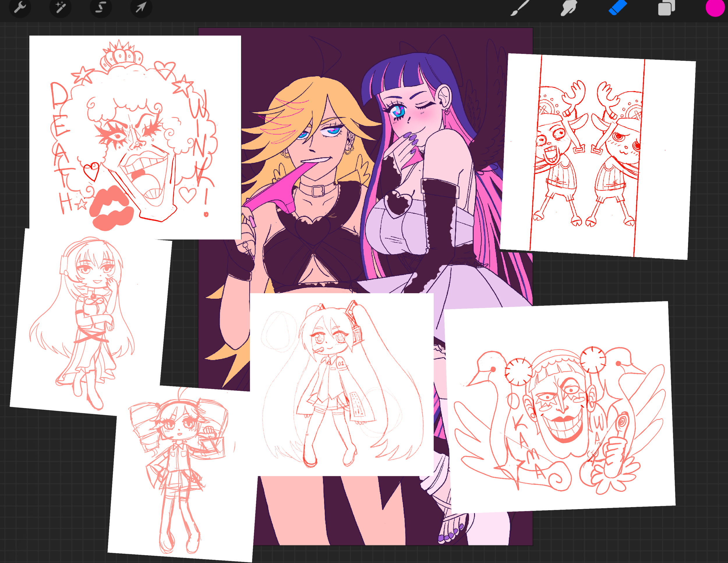Viewport: 728px width, 563px height.
Task: Open the Actions wrench menu
Action: point(20,7)
